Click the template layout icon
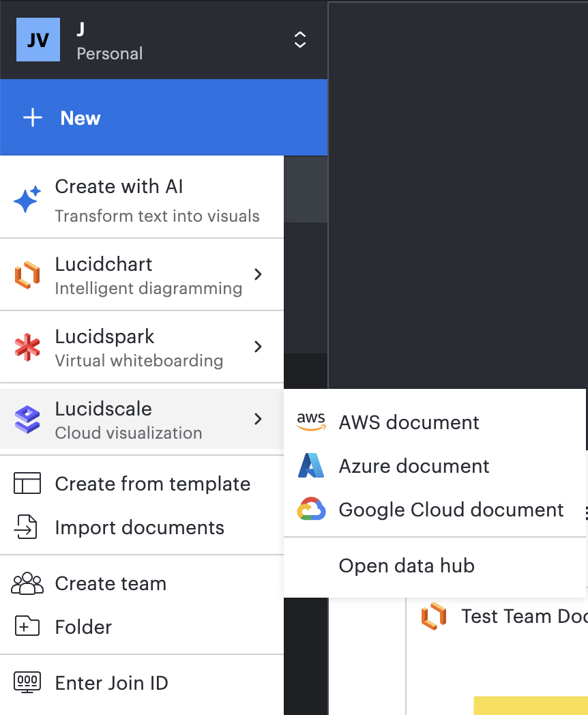The width and height of the screenshot is (588, 715). click(x=27, y=483)
